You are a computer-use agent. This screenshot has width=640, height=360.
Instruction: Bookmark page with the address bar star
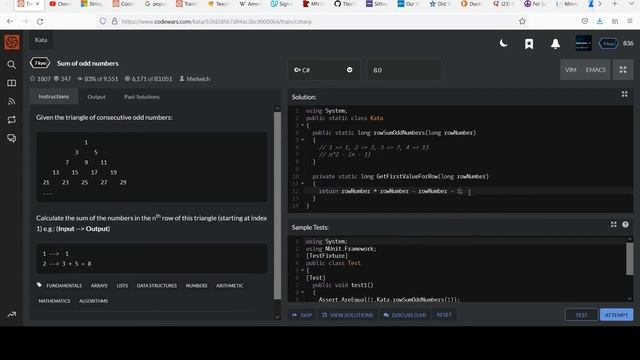point(522,21)
